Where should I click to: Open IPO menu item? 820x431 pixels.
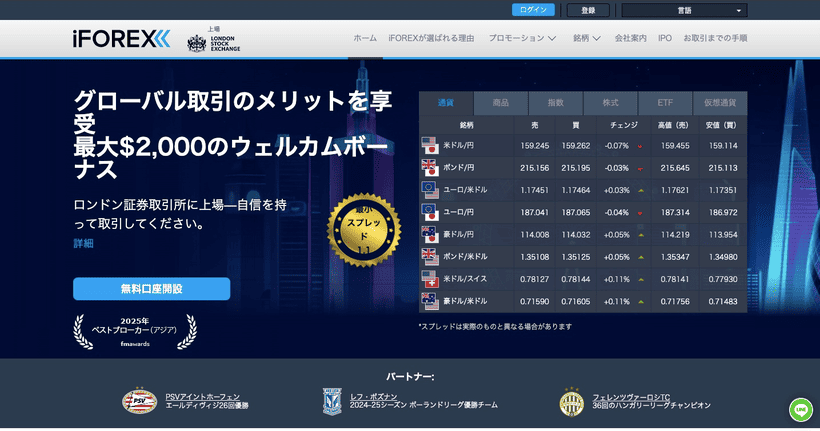click(665, 38)
